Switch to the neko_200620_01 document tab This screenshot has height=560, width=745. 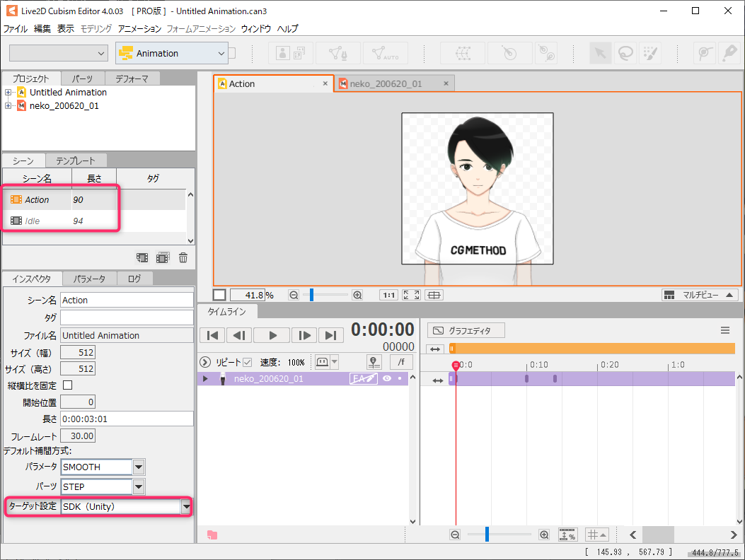[x=386, y=83]
